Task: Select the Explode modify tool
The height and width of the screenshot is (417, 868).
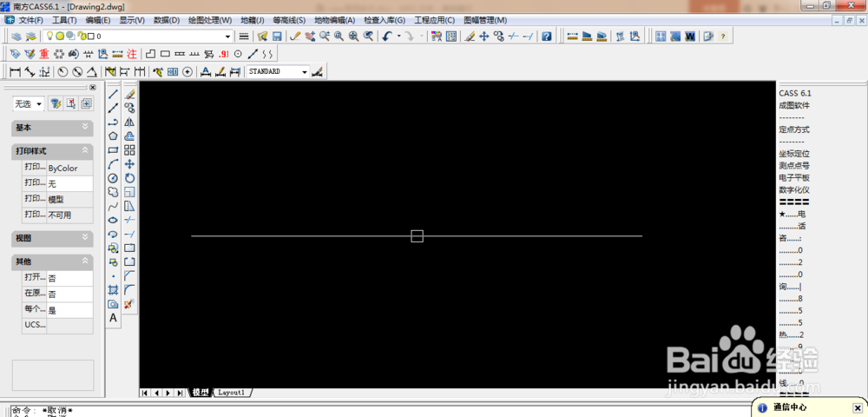Action: point(129,303)
